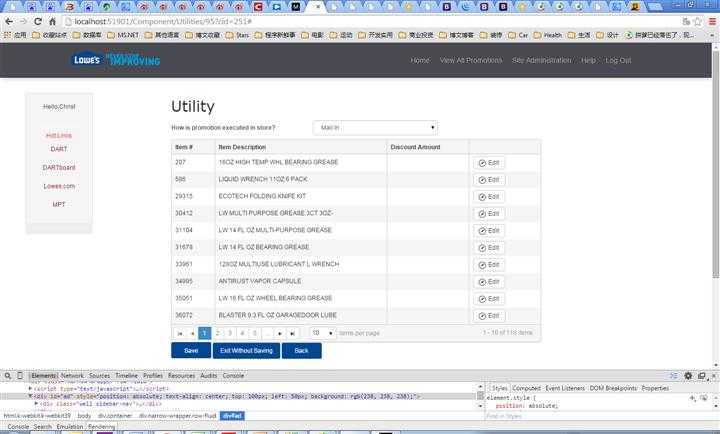Edit the ECOTECH FOLDING KNIFE KIT row
720x434 pixels.
489,197
